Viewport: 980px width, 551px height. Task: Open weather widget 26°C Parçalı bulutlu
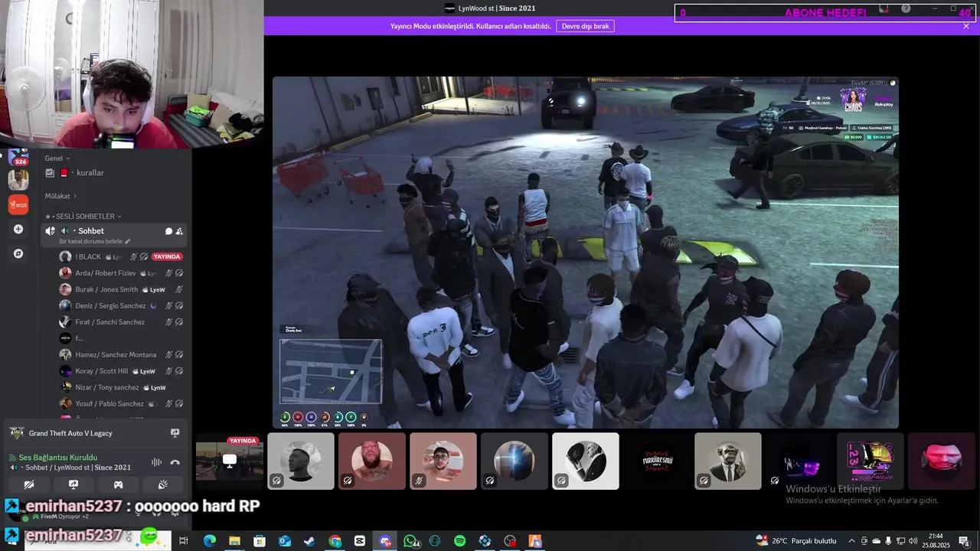pyautogui.click(x=795, y=541)
